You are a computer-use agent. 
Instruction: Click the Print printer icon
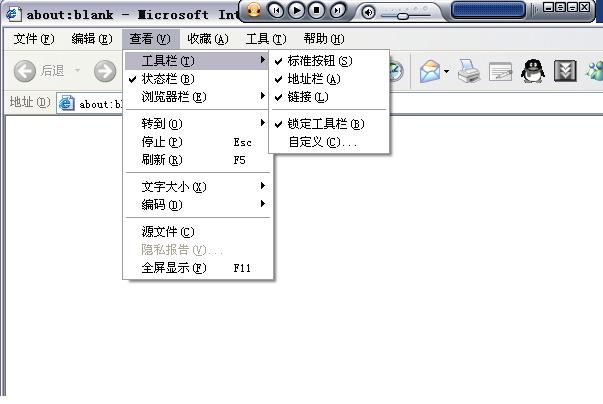pyautogui.click(x=468, y=71)
